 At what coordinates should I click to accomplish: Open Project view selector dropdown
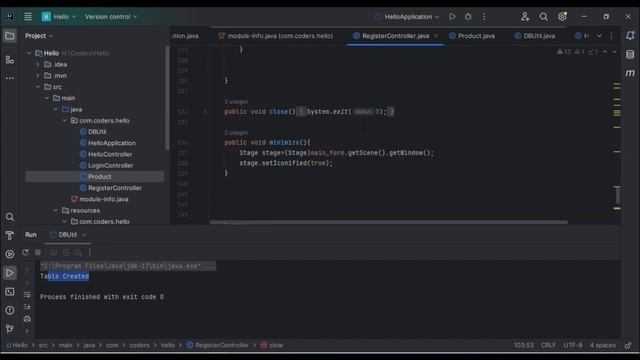39,36
